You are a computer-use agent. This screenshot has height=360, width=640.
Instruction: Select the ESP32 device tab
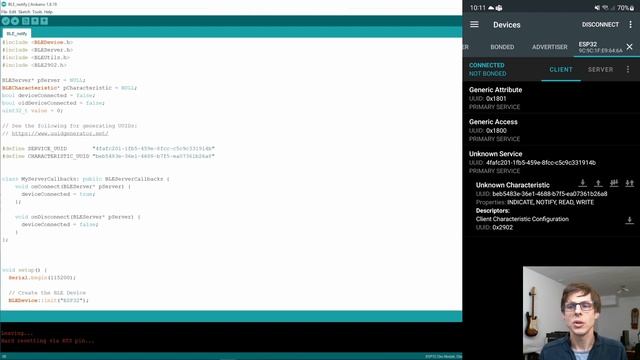point(600,47)
